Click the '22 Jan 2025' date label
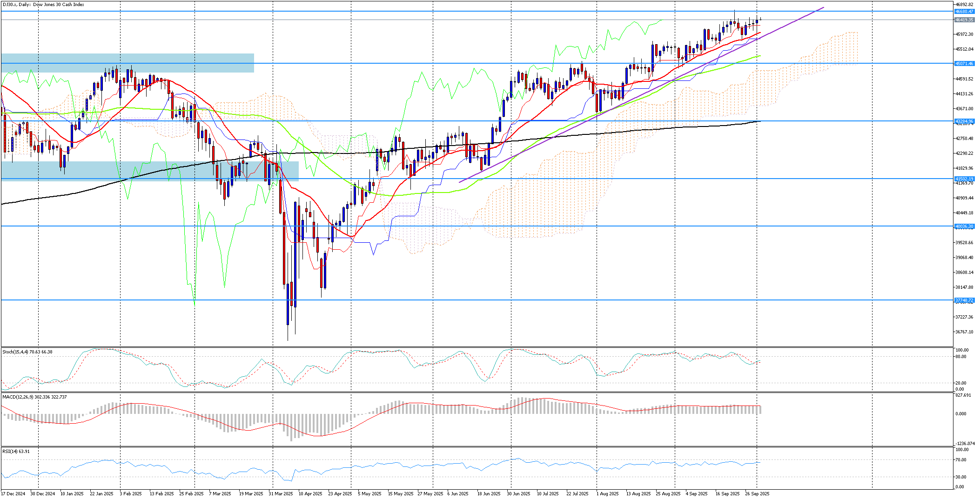 coord(101,494)
